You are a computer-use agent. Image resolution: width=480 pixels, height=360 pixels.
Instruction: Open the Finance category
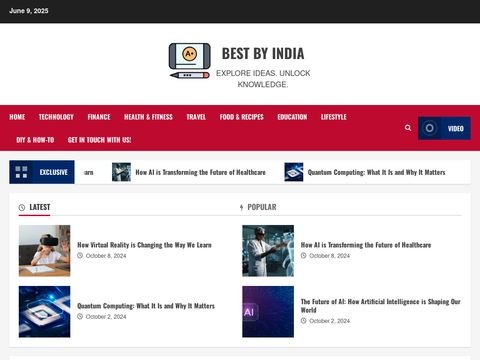click(x=99, y=117)
